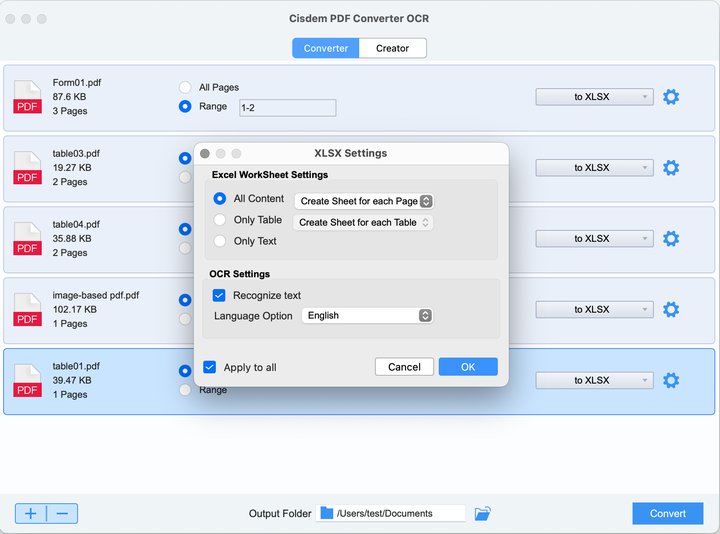
Task: Open to XLSX format dropdown for Form01.pdf
Action: point(594,97)
